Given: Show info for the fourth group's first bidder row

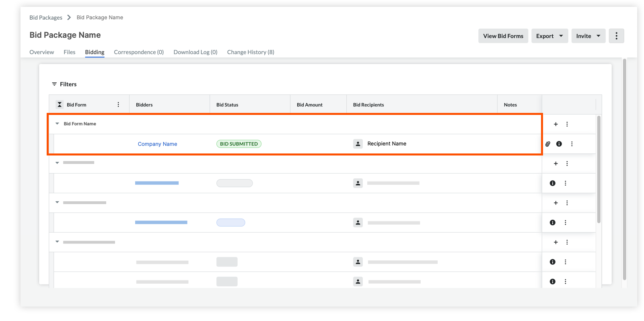Looking at the screenshot, I should tap(553, 262).
